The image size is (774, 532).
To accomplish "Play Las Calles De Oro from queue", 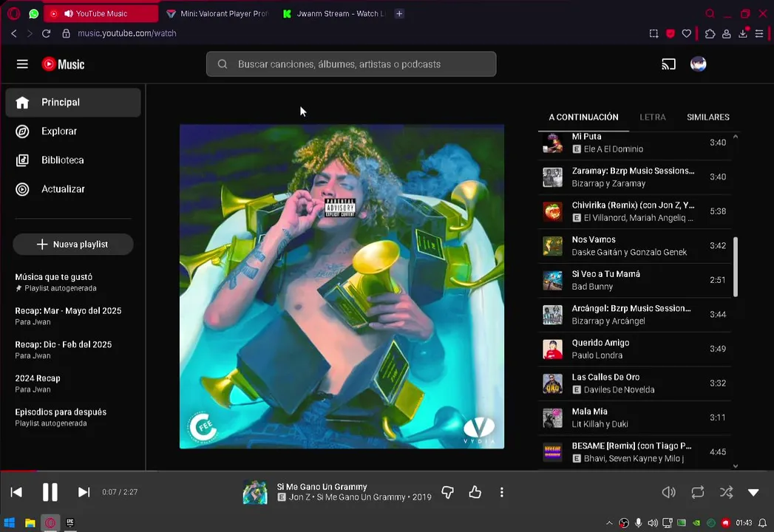I will tap(634, 383).
